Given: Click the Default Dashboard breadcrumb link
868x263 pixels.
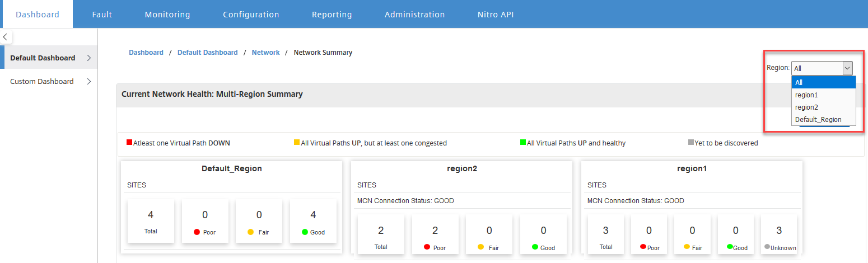Looking at the screenshot, I should (208, 53).
